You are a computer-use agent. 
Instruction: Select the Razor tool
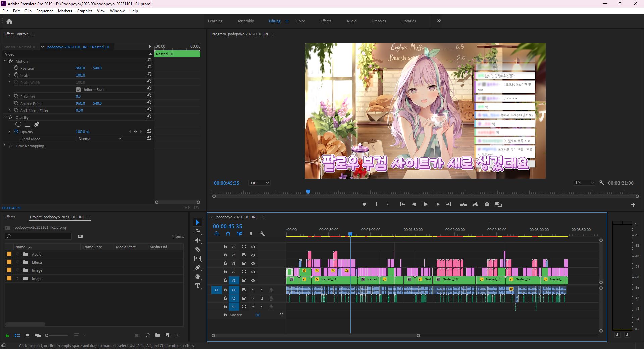pos(198,249)
